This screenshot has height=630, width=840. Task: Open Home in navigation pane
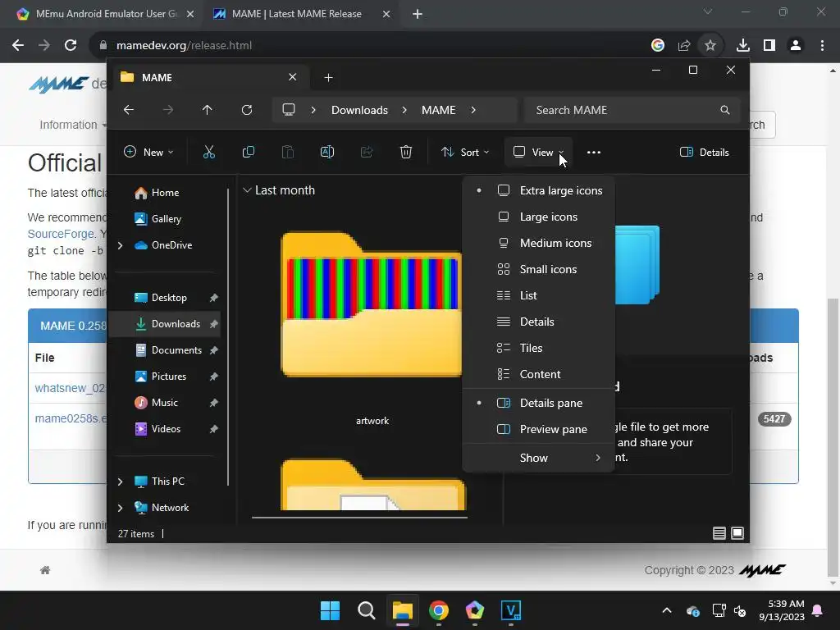coord(166,192)
